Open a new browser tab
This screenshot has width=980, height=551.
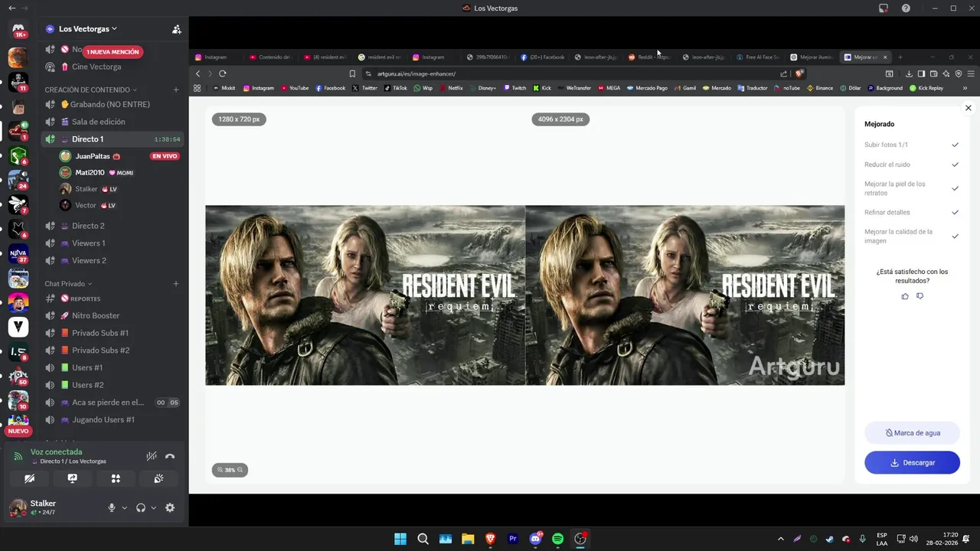pyautogui.click(x=900, y=57)
